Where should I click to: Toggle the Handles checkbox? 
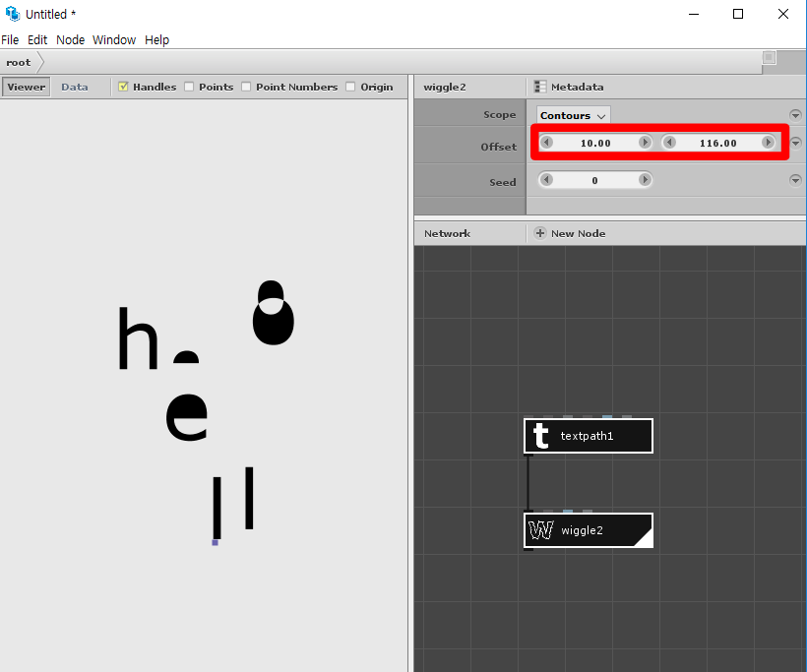[123, 87]
